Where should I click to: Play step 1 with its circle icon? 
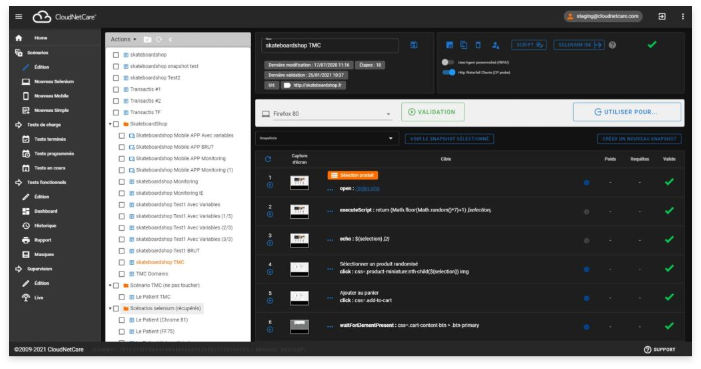tap(270, 185)
